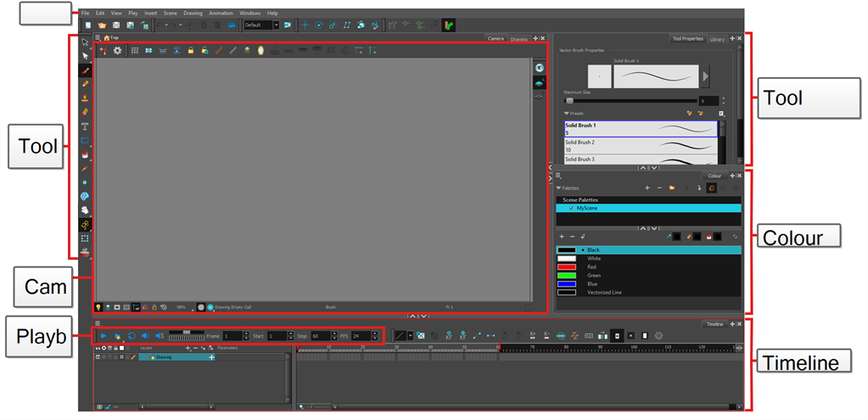
Task: Toggle sound playback speaker icon
Action: pos(144,336)
